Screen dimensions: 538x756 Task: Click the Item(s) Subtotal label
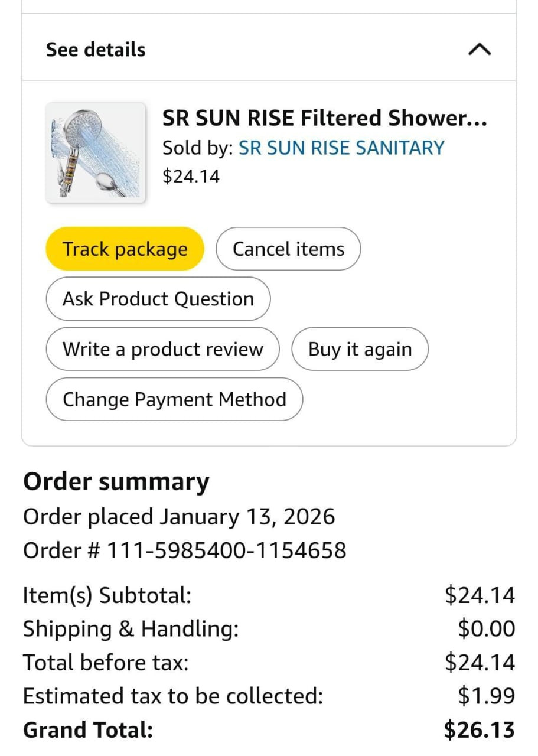[x=107, y=595]
